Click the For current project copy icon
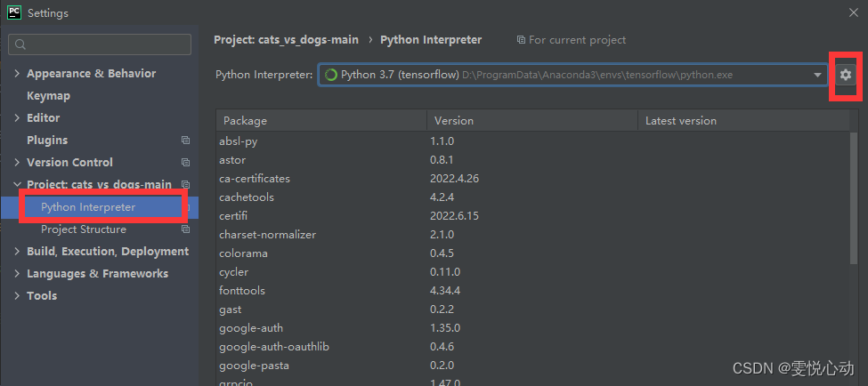This screenshot has width=868, height=386. pos(521,40)
